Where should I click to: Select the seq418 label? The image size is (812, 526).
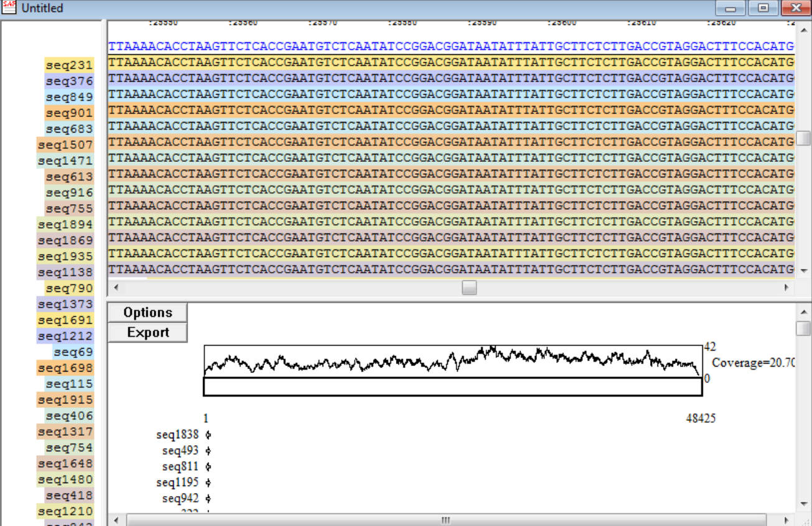click(x=69, y=495)
